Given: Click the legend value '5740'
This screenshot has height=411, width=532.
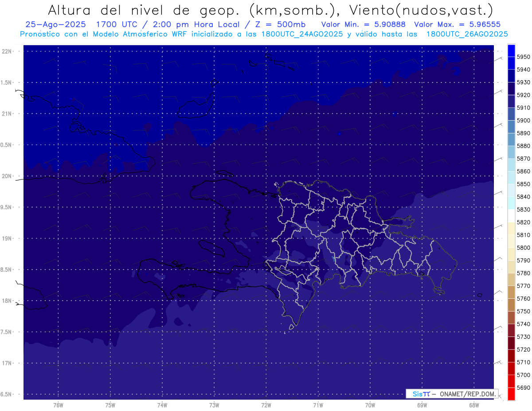Looking at the screenshot, I should click(x=523, y=324).
